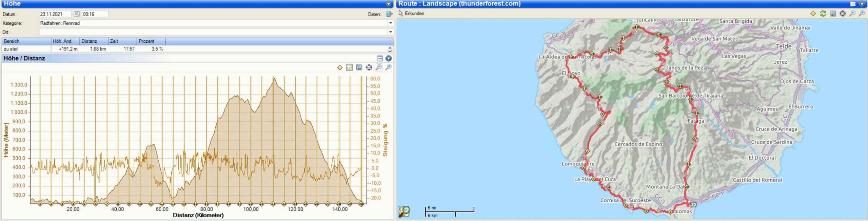Click the Daten calculator icon

[x=389, y=14]
